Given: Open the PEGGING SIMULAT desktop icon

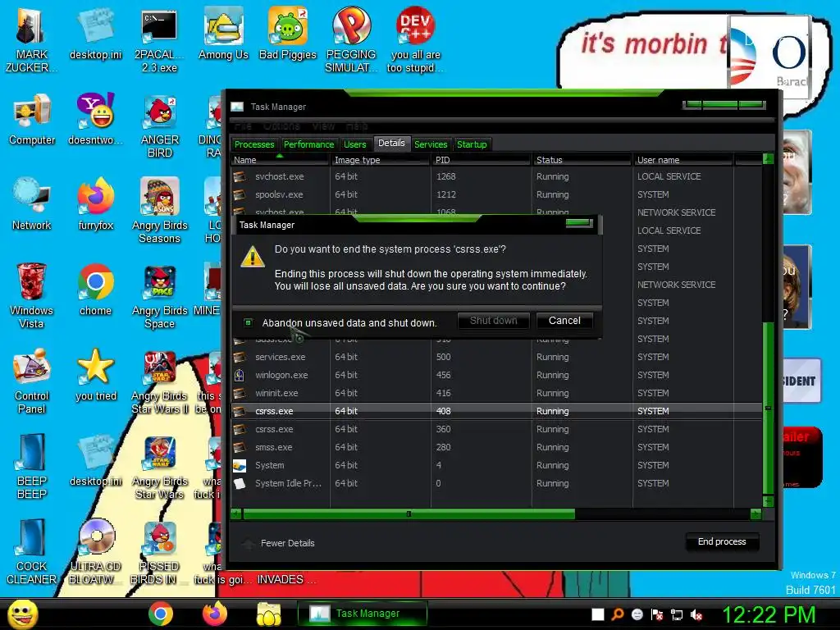Looking at the screenshot, I should [x=351, y=39].
